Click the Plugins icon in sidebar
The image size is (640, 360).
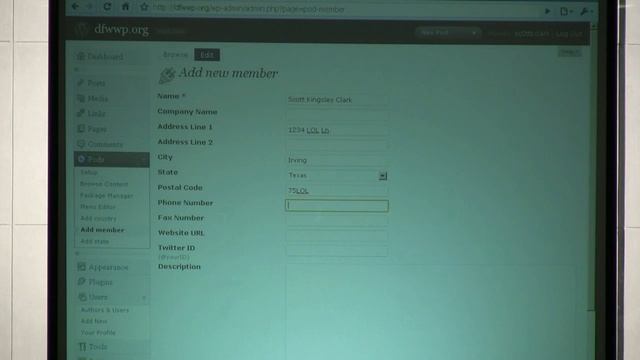click(82, 282)
